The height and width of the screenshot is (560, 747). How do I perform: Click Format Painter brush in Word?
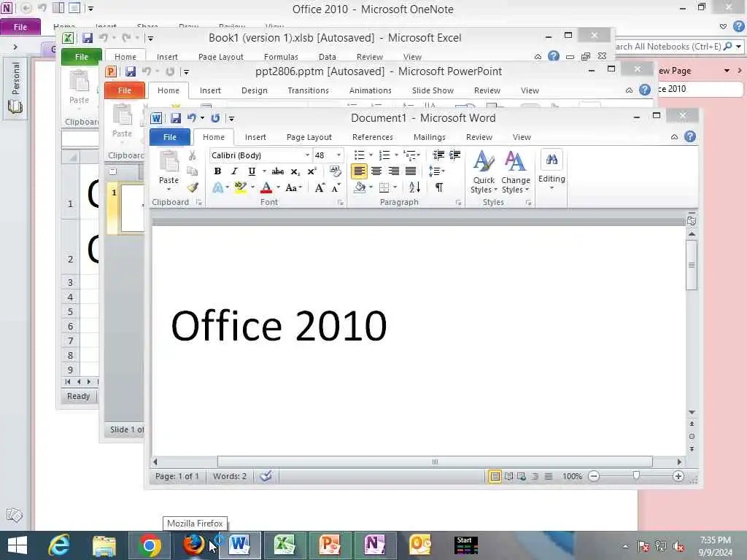pyautogui.click(x=192, y=187)
